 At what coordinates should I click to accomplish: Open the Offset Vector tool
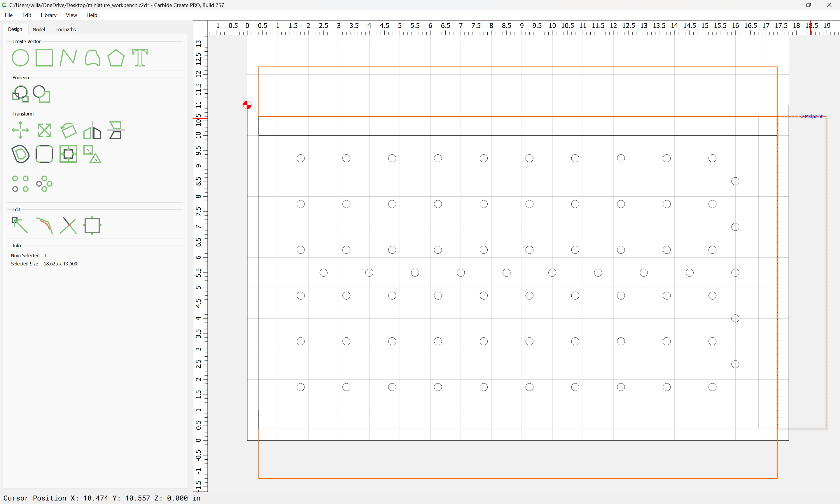(20, 154)
